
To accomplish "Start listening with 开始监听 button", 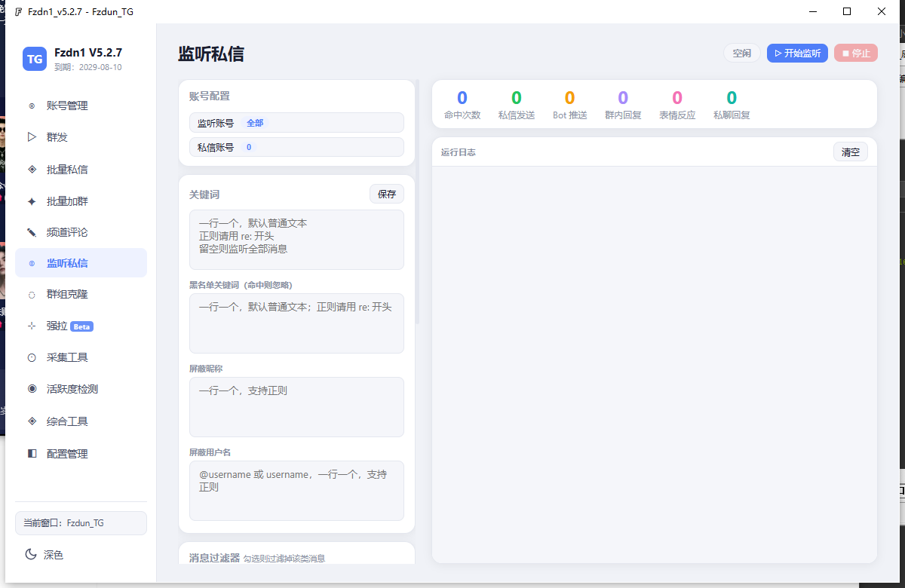I will click(x=797, y=54).
